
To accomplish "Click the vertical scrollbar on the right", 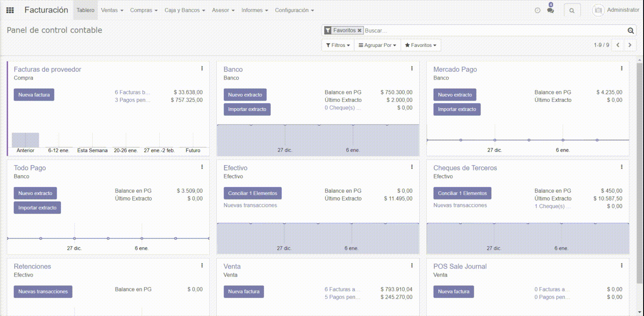I will pos(640,173).
